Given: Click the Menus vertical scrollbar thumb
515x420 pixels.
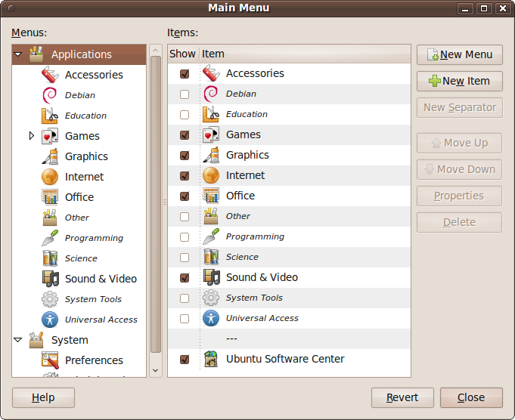Looking at the screenshot, I should tap(156, 205).
